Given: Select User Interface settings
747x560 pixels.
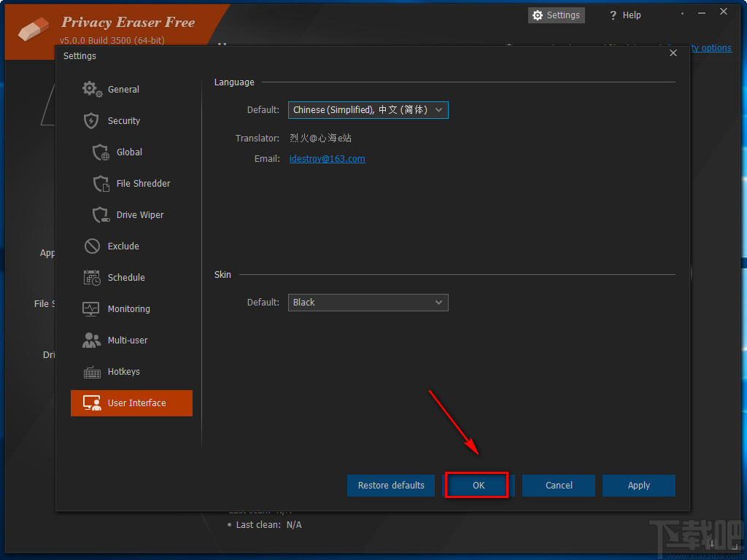Looking at the screenshot, I should coord(131,403).
